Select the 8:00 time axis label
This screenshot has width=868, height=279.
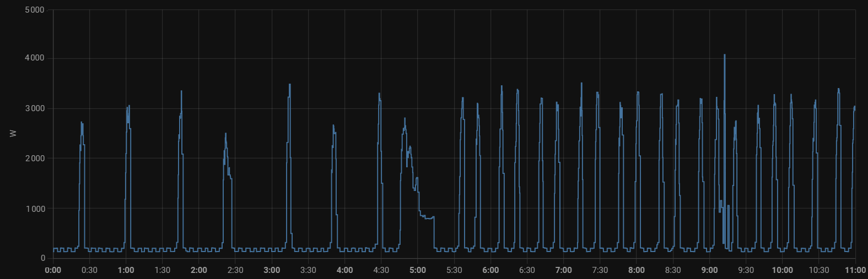tap(637, 270)
